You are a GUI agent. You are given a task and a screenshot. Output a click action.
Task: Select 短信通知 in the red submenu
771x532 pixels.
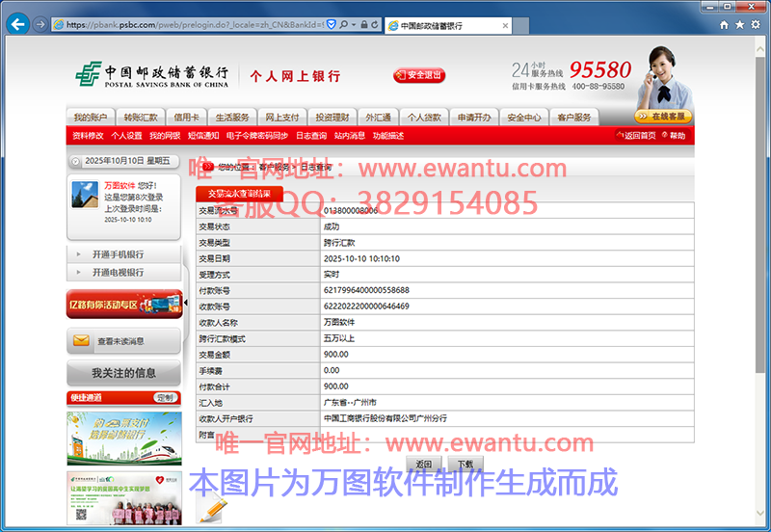click(203, 136)
